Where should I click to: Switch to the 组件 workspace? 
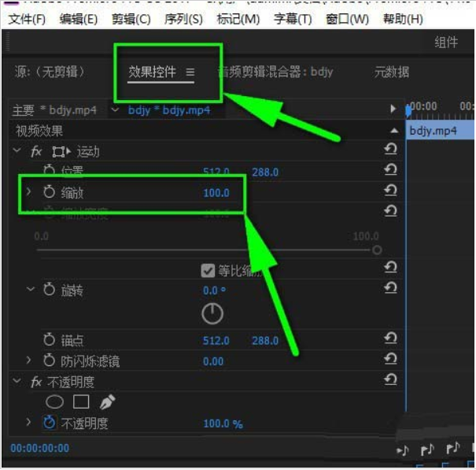point(446,42)
